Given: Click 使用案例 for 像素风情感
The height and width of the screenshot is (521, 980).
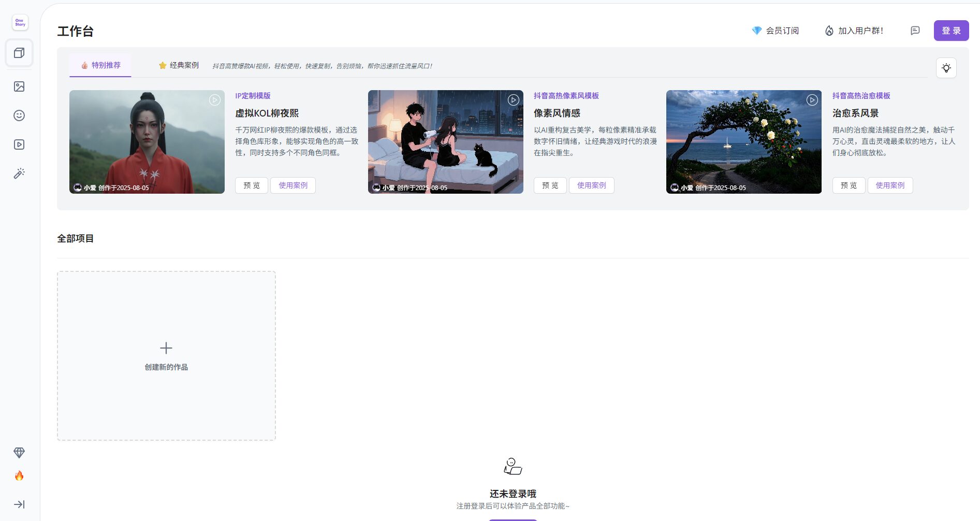Looking at the screenshot, I should tap(592, 185).
